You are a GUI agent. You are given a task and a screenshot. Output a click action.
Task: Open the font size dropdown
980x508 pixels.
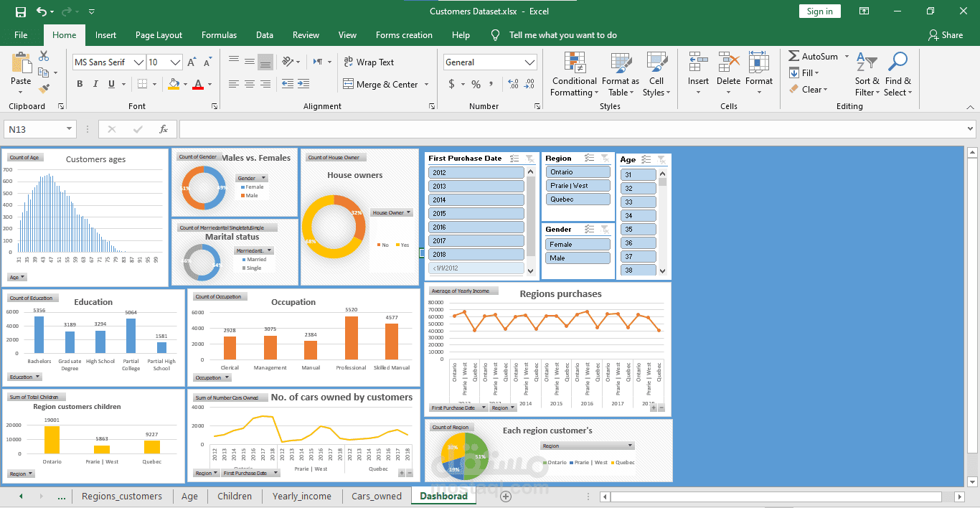pyautogui.click(x=174, y=62)
